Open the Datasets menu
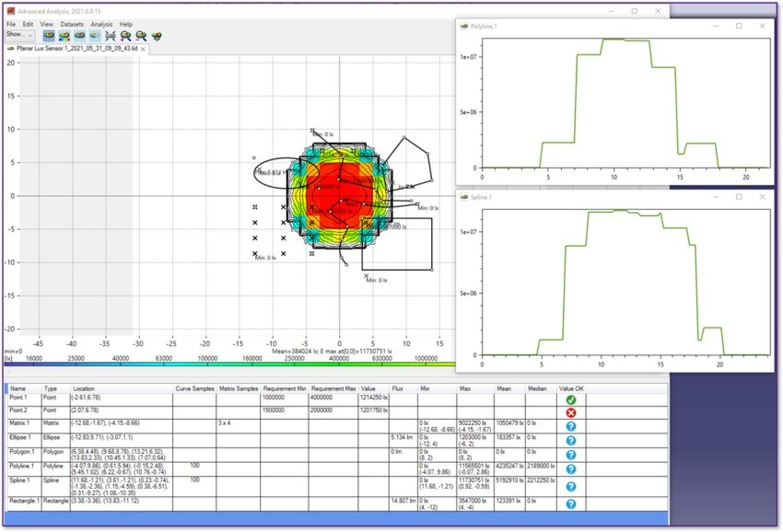783x532 pixels. (72, 24)
